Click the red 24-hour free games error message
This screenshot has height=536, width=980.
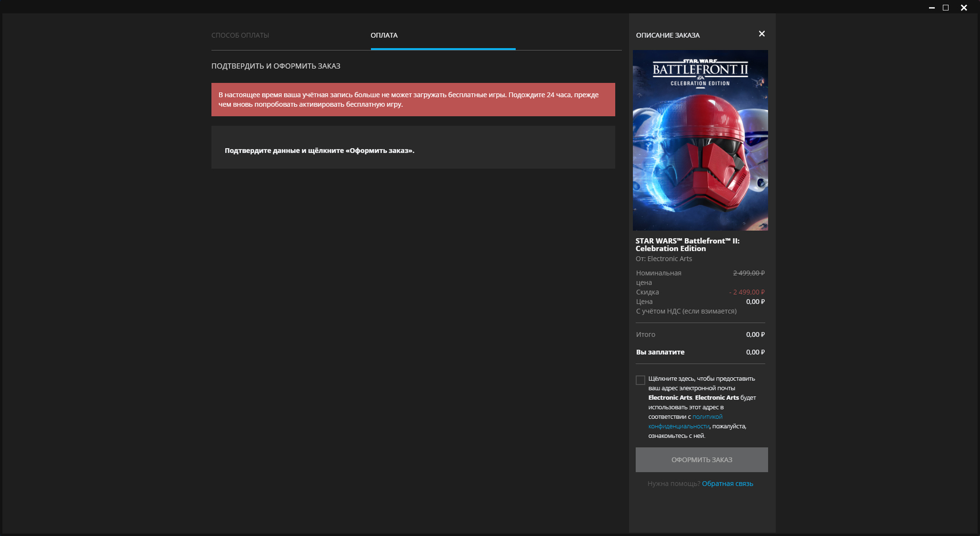(x=413, y=100)
